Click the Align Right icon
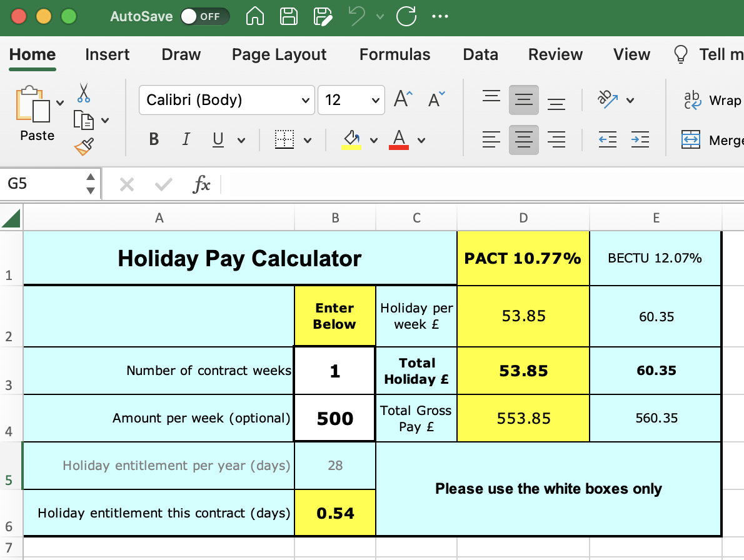 [556, 139]
